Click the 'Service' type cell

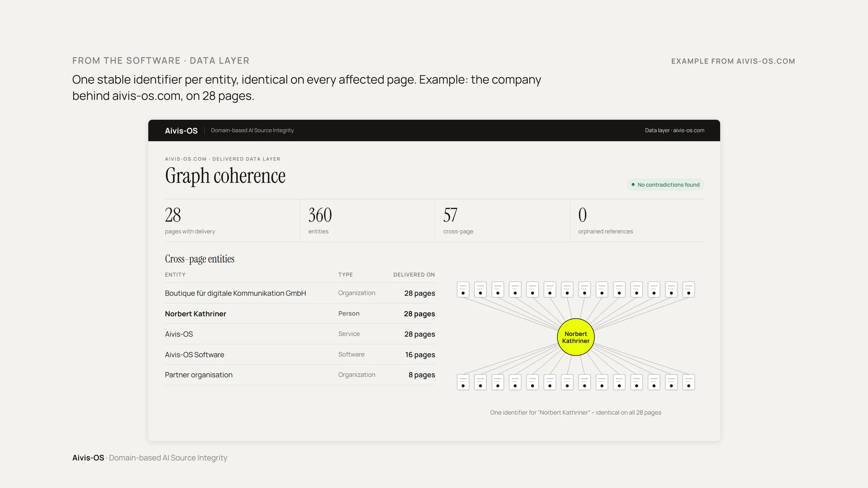pos(349,334)
